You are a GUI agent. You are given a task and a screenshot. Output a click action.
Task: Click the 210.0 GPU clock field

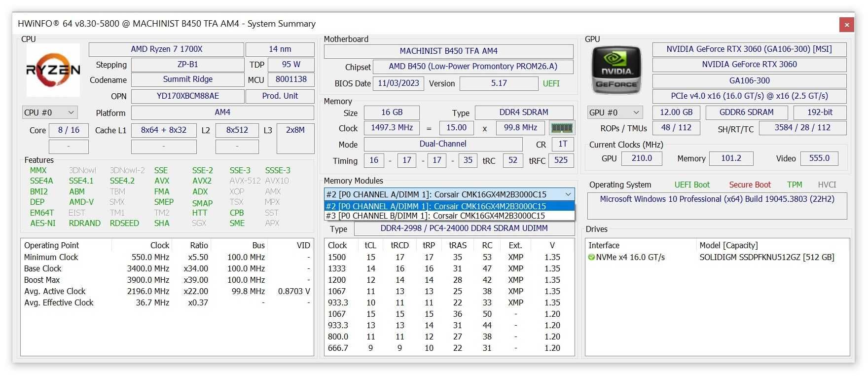pos(642,158)
